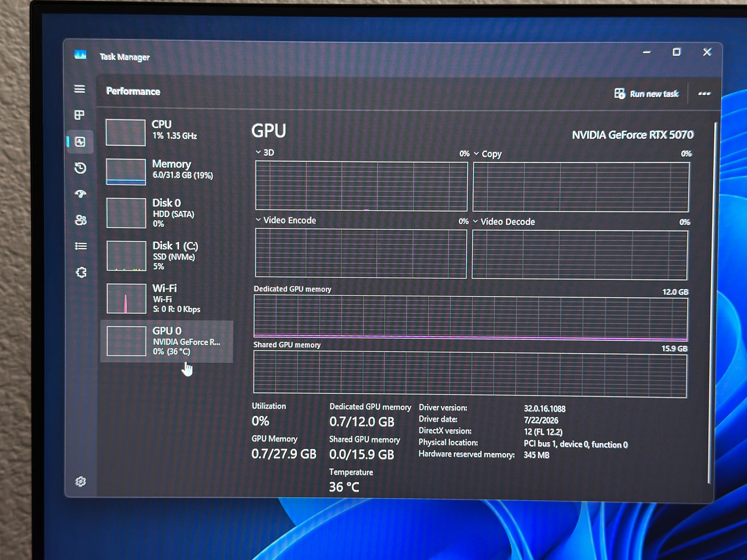
Task: Open the App history page icon
Action: [80, 168]
